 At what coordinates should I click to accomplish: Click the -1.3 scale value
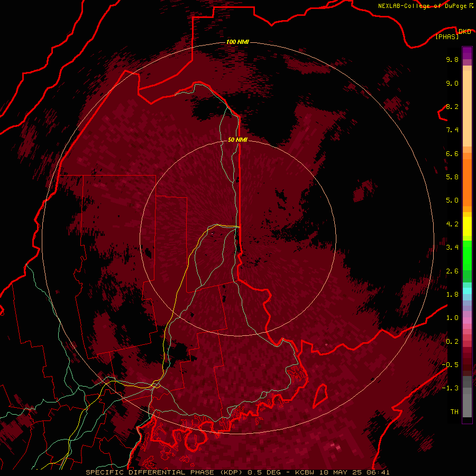pos(450,388)
